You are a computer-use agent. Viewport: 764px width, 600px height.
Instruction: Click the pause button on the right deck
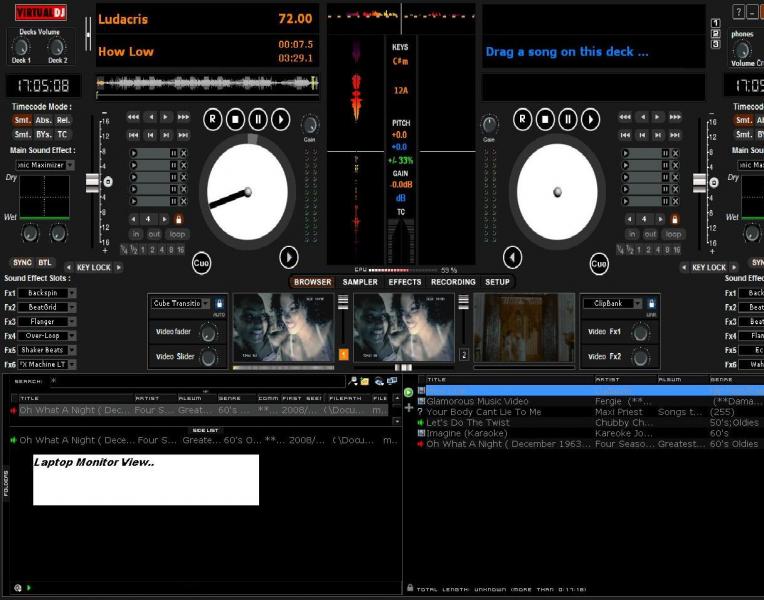click(x=568, y=119)
